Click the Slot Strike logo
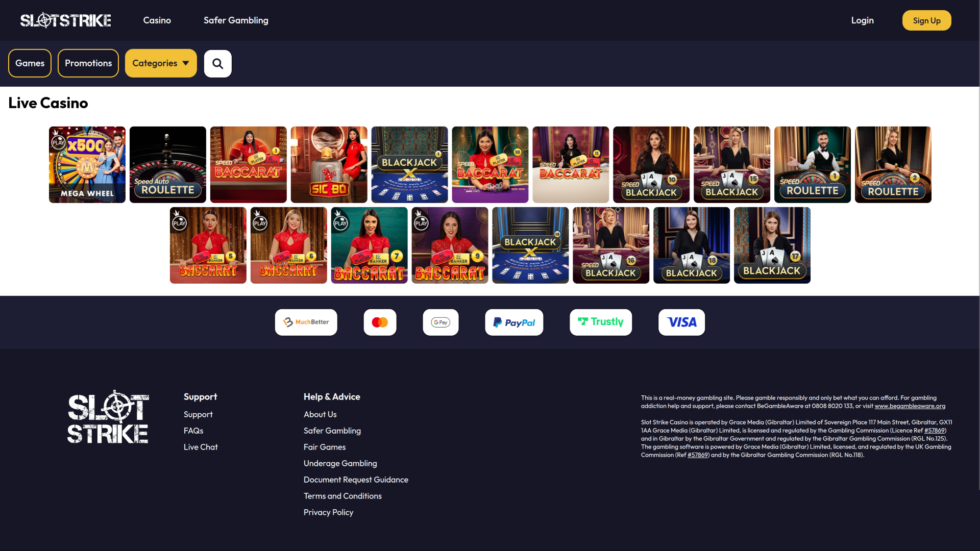 click(65, 20)
